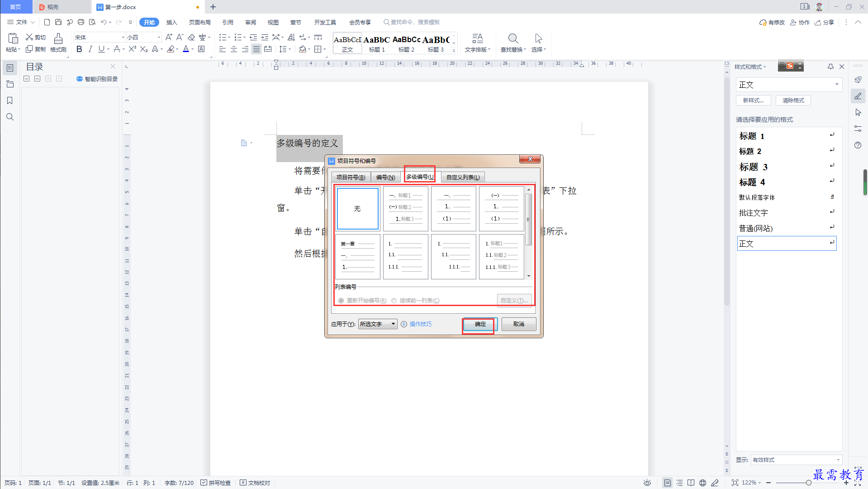Click the justify alignment icon
Screen dimensions: 868x489
pos(256,49)
